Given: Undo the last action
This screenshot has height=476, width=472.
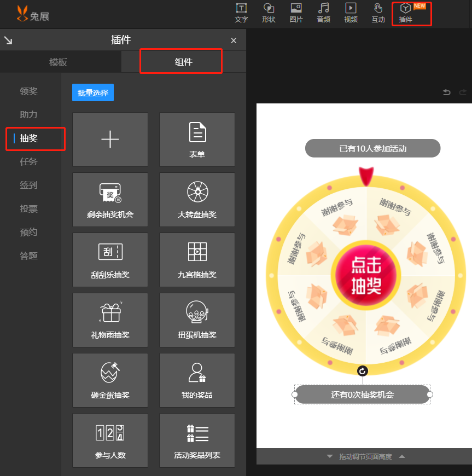Looking at the screenshot, I should pyautogui.click(x=446, y=92).
